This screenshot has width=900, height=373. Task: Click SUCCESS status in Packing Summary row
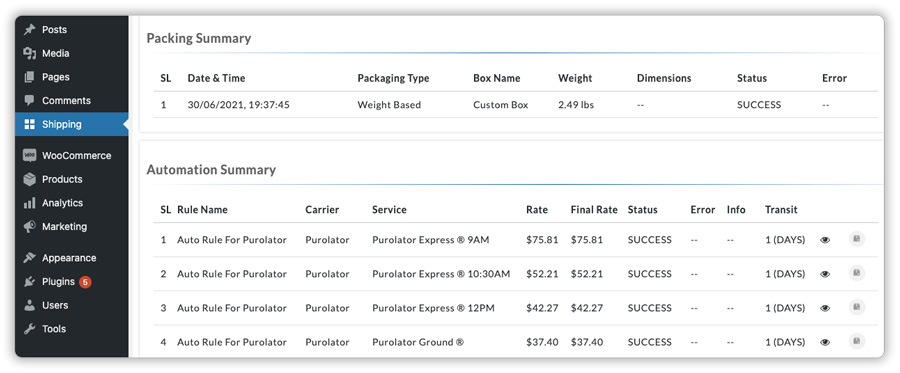[759, 105]
